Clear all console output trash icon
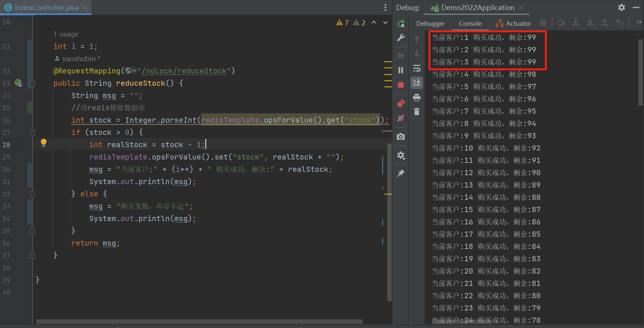The height and width of the screenshot is (328, 644). click(417, 111)
